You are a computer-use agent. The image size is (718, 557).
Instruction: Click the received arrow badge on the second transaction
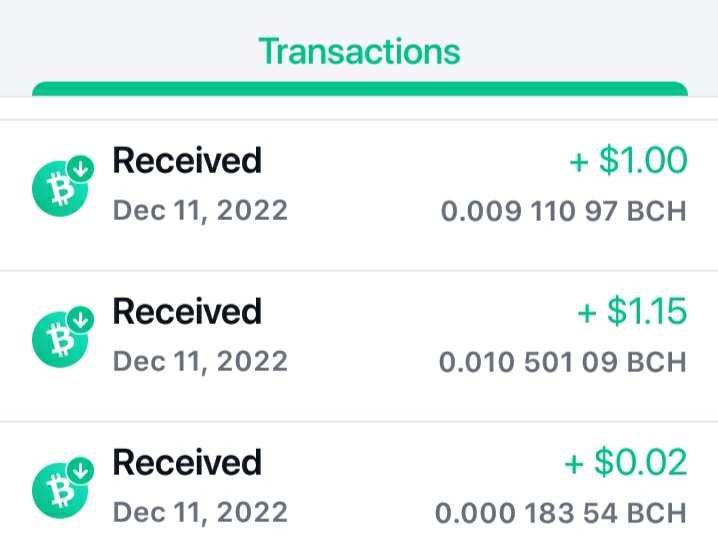click(81, 319)
